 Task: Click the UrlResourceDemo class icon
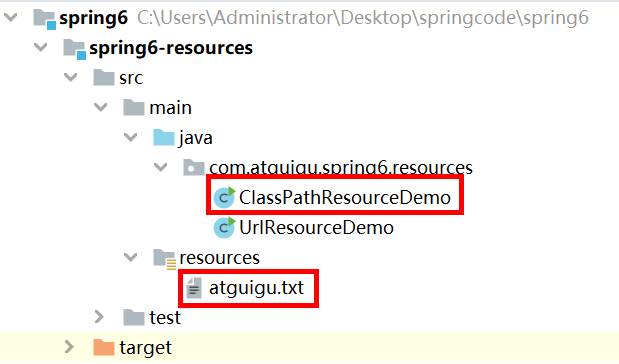[x=225, y=227]
